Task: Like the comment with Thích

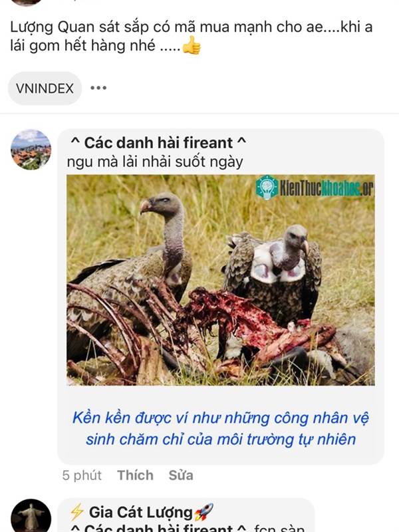Action: [x=135, y=475]
